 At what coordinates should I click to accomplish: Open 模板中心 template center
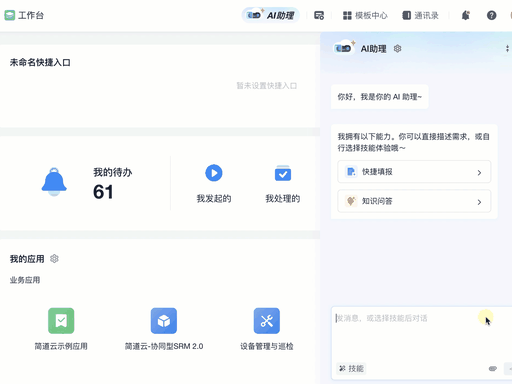365,15
